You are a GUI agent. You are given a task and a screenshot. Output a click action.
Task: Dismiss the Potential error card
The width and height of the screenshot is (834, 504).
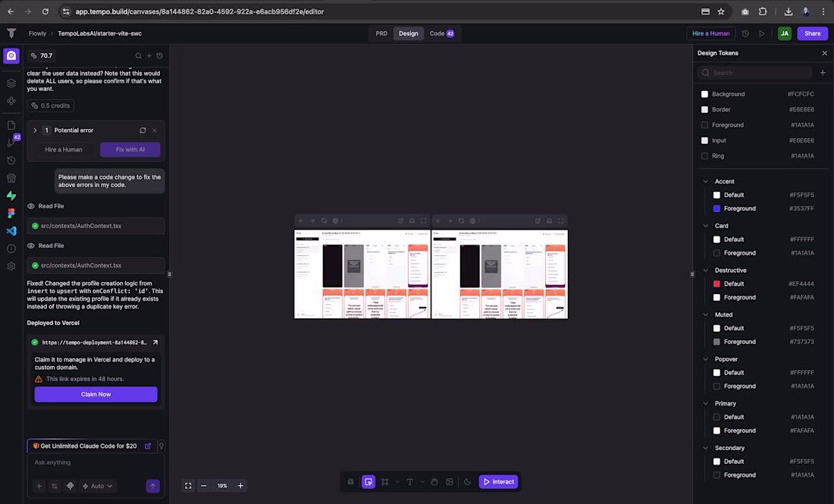(154, 130)
